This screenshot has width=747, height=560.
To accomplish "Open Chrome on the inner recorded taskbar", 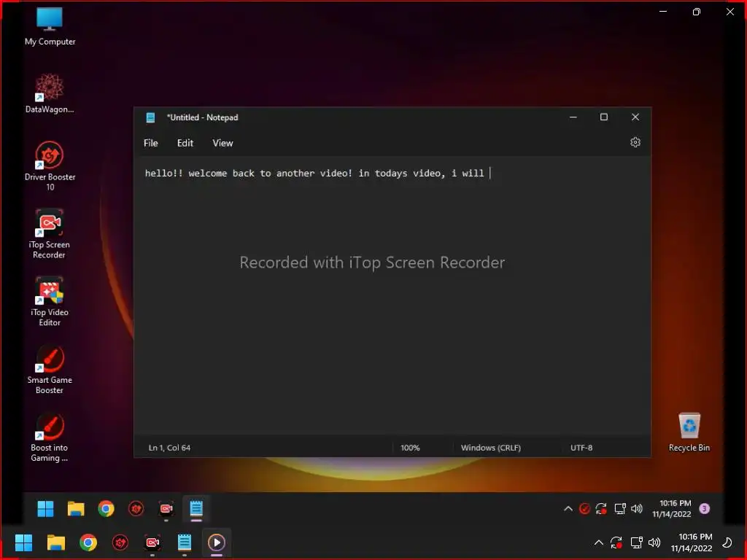I will pyautogui.click(x=107, y=509).
